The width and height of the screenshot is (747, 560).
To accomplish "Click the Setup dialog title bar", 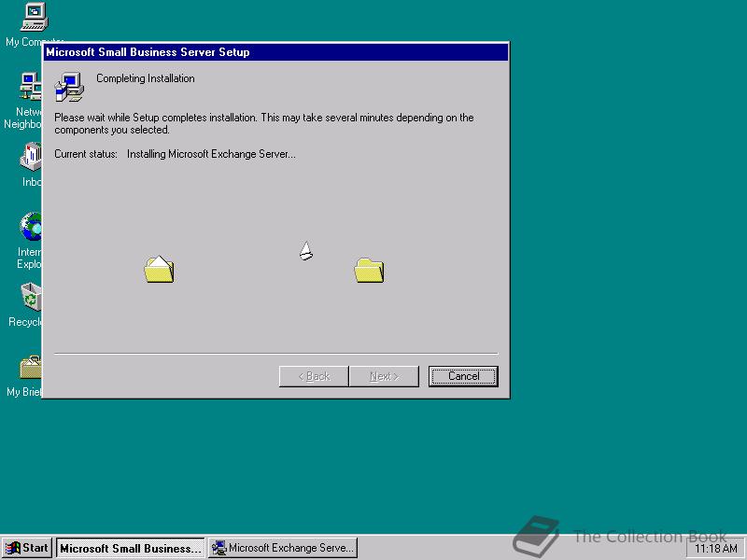I will pyautogui.click(x=275, y=52).
